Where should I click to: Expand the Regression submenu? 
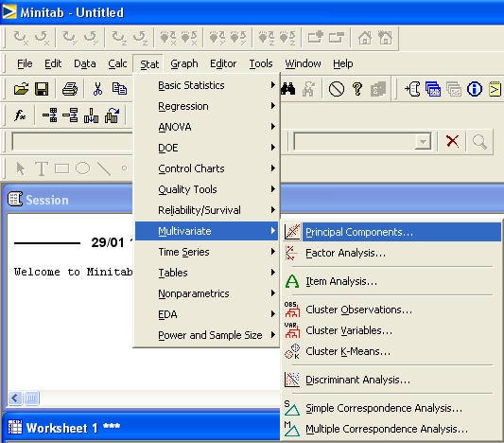(206, 106)
